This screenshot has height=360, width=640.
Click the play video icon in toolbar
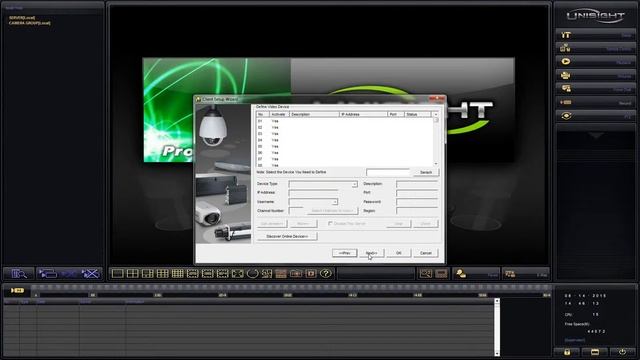pos(311,273)
